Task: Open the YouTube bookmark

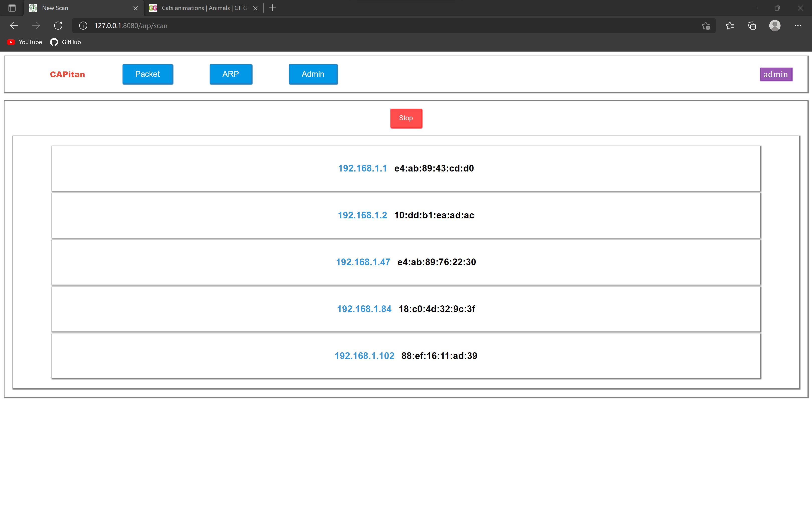Action: [x=25, y=42]
